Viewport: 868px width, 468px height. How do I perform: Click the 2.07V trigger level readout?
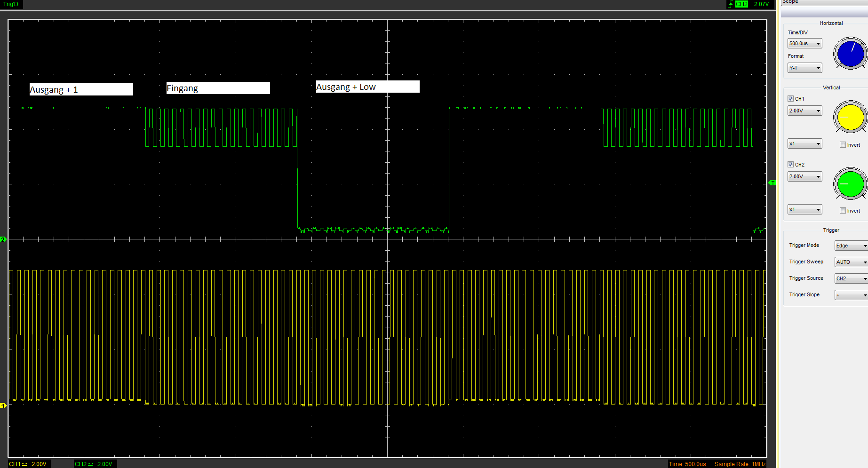coord(761,4)
